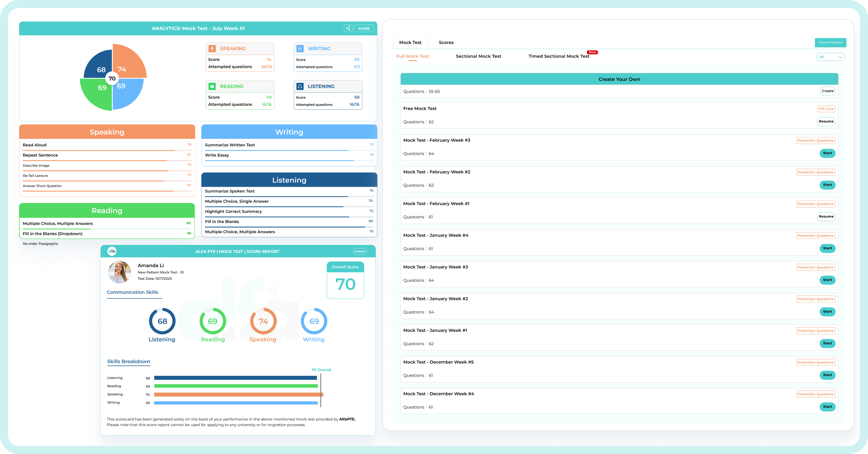
Task: Click the Alfa logo in score report
Action: click(x=112, y=251)
